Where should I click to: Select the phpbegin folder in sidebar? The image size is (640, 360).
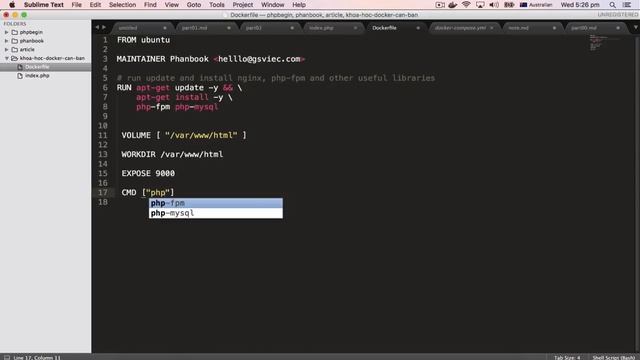point(31,32)
